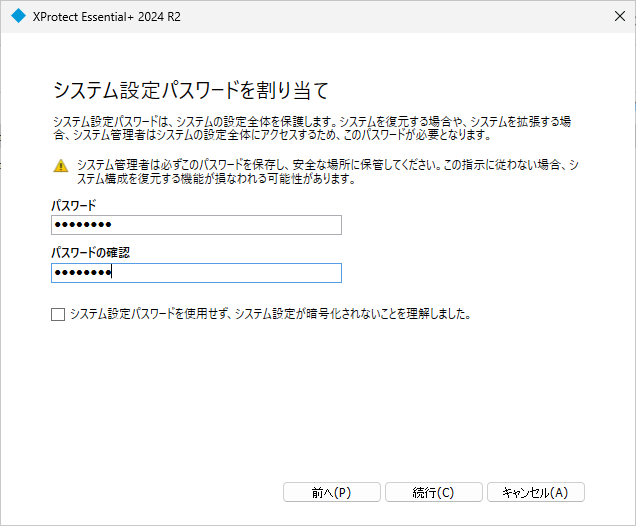Focus the パスワードの確認 input field
Image resolution: width=636 pixels, height=526 pixels.
click(196, 273)
